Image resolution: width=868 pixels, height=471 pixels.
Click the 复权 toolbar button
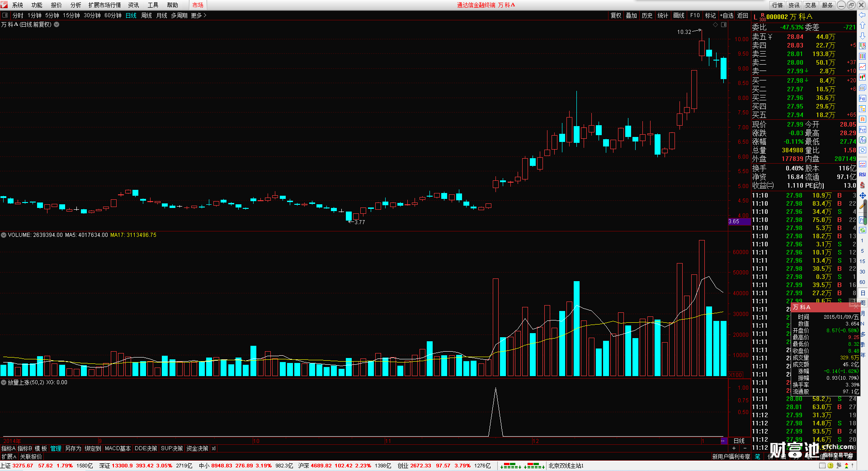[x=616, y=15]
